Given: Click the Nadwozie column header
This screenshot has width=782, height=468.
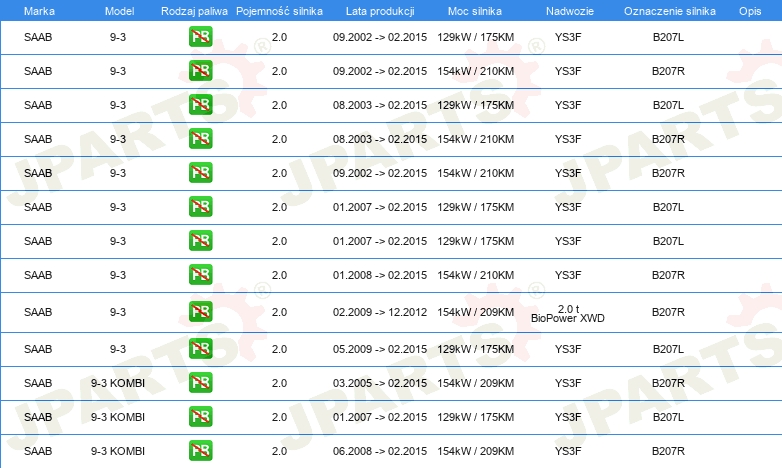Looking at the screenshot, I should (x=570, y=11).
